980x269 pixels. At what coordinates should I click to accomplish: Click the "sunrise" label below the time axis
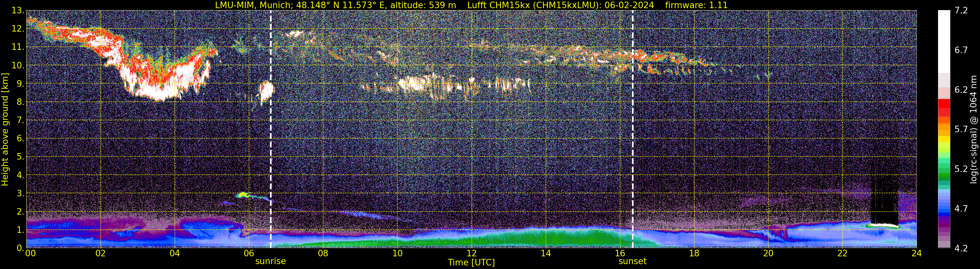click(x=271, y=262)
